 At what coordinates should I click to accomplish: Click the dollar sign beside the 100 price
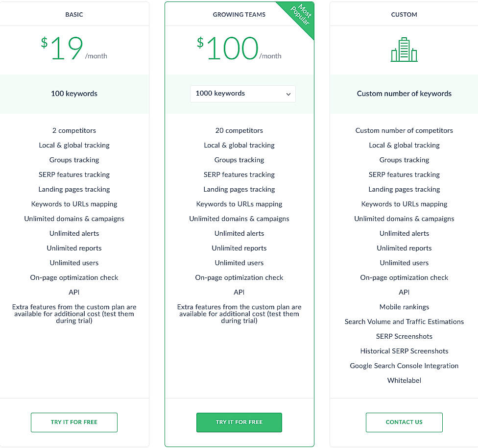[x=200, y=42]
